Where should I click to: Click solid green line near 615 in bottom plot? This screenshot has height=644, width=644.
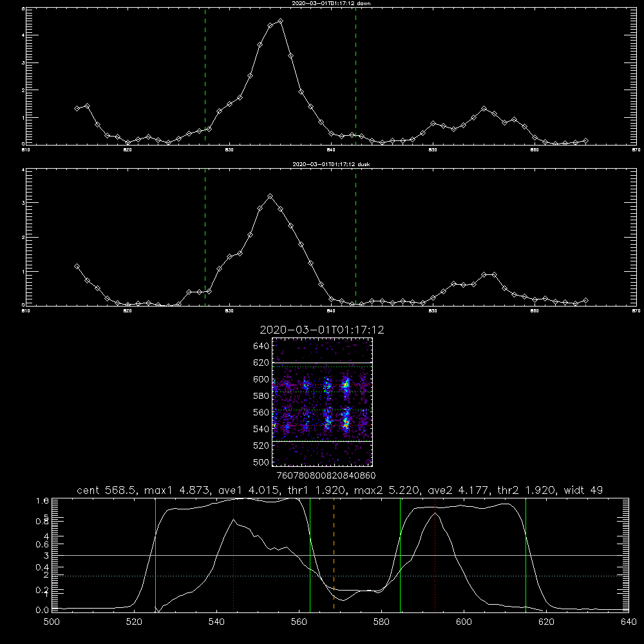526,555
